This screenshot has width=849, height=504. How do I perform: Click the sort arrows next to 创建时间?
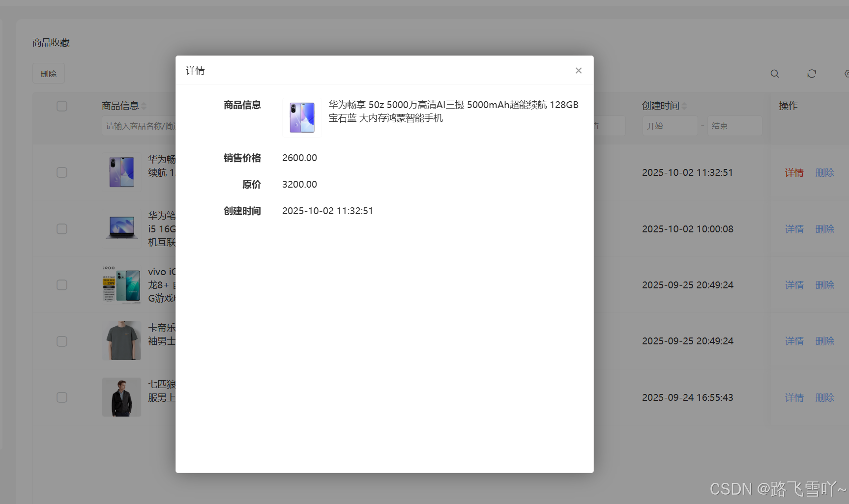pyautogui.click(x=684, y=106)
